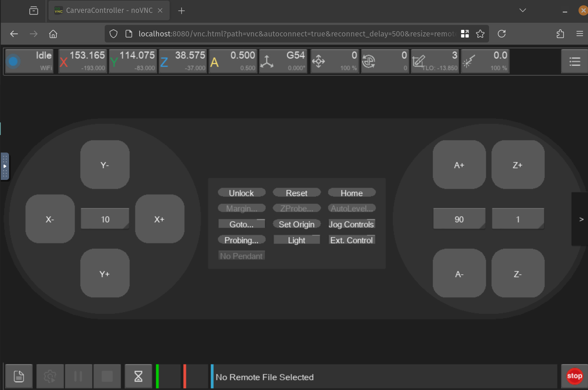
Task: Select the CarveraController - noVNC browser tab
Action: (109, 10)
